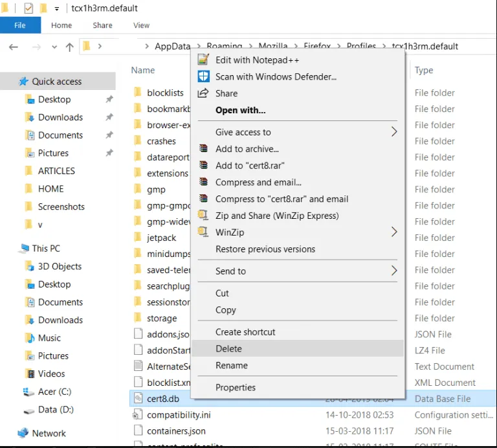497x448 pixels.
Task: Open Acer (C:) drive icon
Action: coord(29,392)
